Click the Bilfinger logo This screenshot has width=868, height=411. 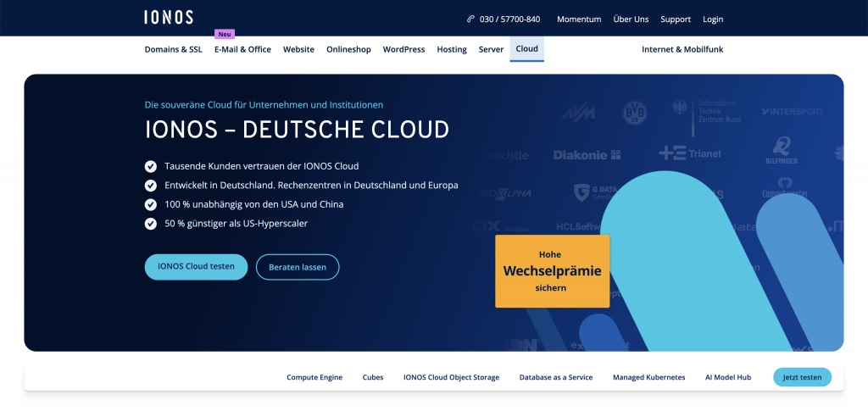[782, 151]
